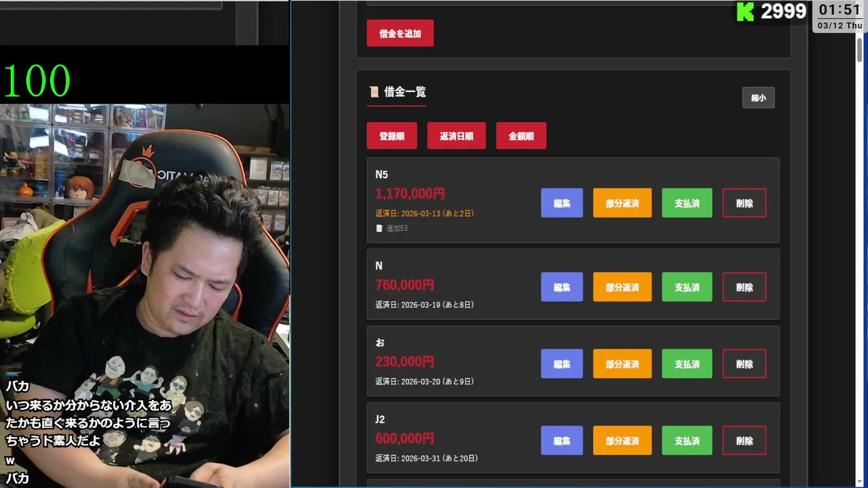868x488 pixels.
Task: Click the 230,000円 amount text
Action: pyautogui.click(x=404, y=362)
